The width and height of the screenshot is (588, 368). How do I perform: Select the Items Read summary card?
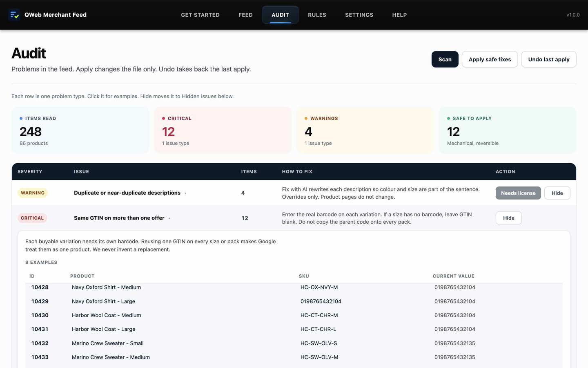(80, 130)
